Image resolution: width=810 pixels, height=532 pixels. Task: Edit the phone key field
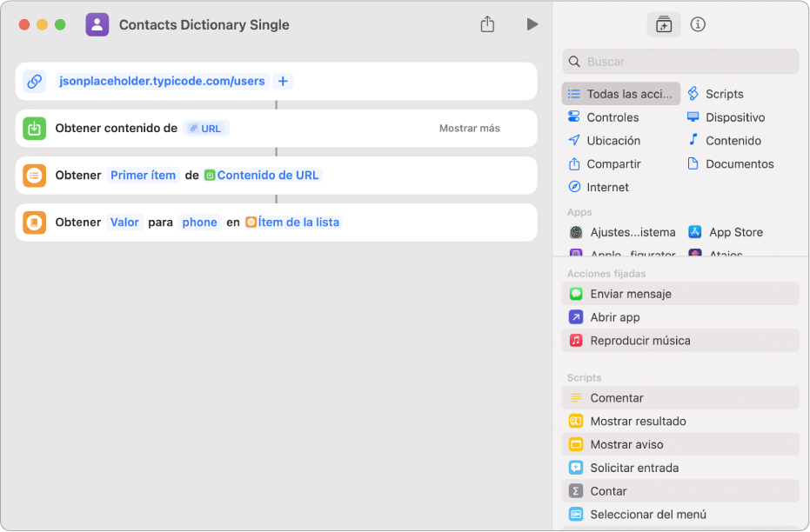[199, 223]
